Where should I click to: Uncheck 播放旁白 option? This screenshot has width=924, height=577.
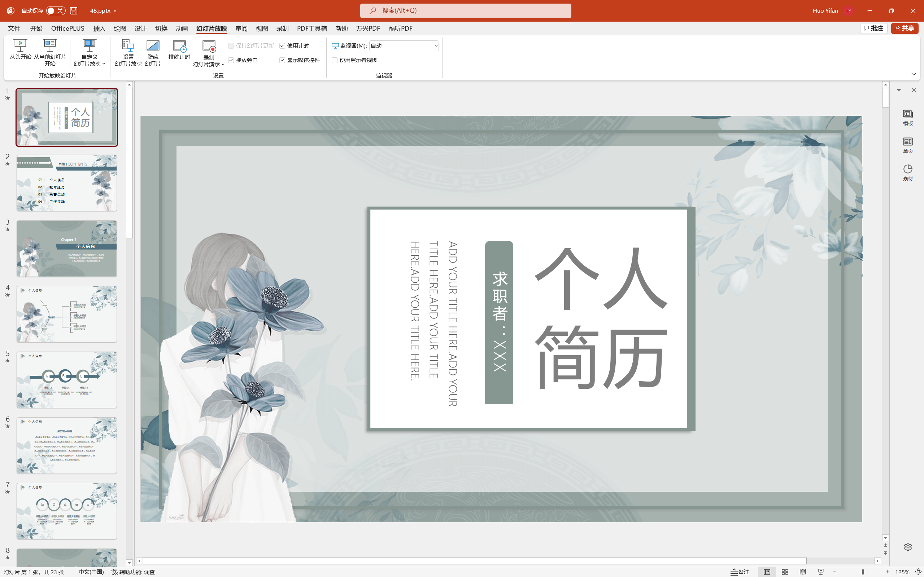pyautogui.click(x=231, y=60)
